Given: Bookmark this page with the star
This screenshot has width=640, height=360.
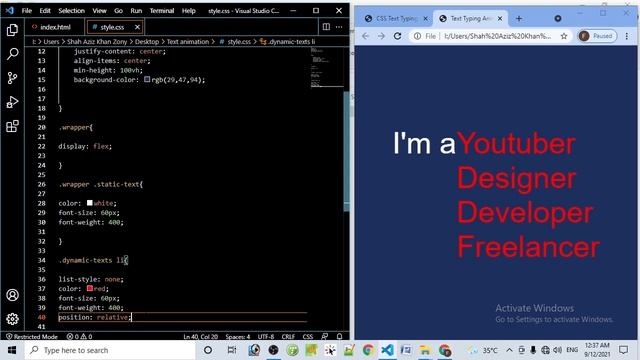Looking at the screenshot, I should pos(564,36).
